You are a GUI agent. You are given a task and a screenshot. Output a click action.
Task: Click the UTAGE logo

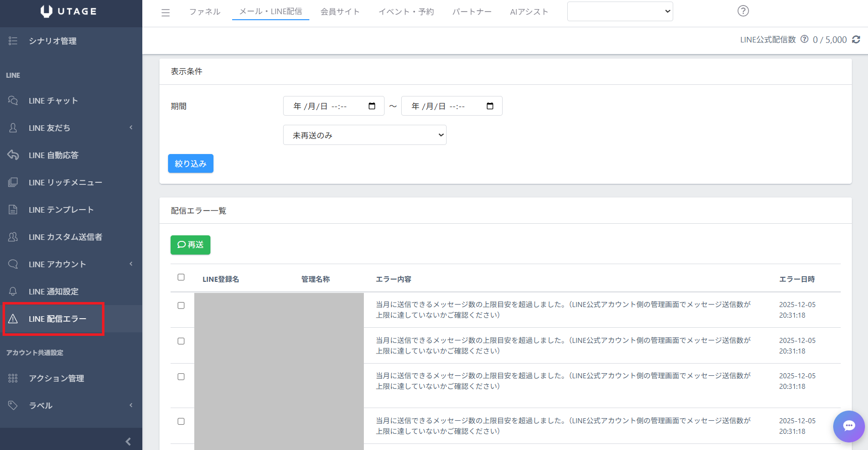click(x=69, y=12)
